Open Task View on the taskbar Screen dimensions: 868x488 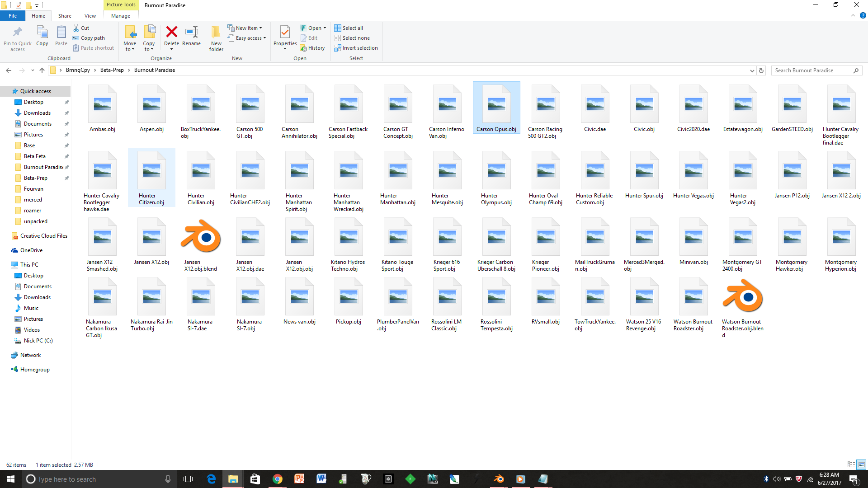[x=188, y=479]
